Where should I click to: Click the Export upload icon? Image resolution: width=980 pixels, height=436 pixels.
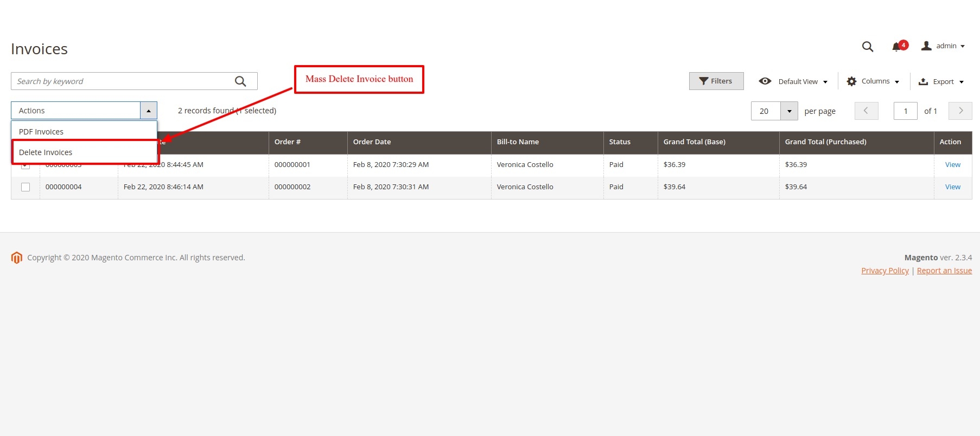click(923, 81)
